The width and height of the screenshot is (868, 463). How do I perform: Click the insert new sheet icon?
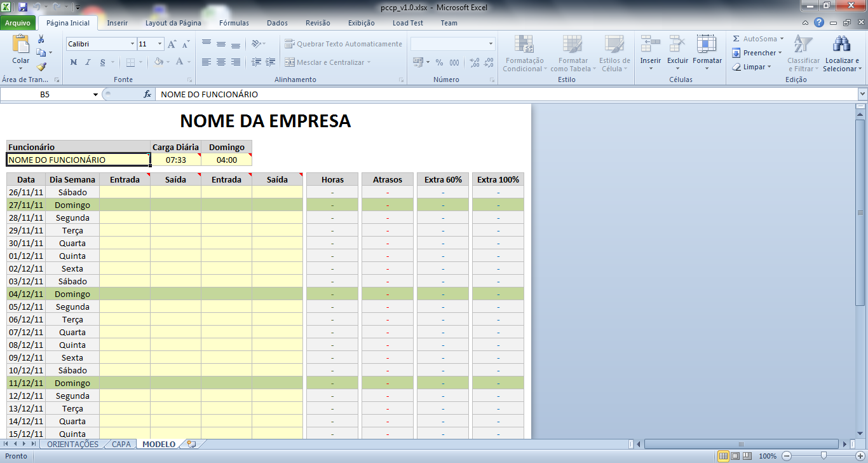coord(191,444)
